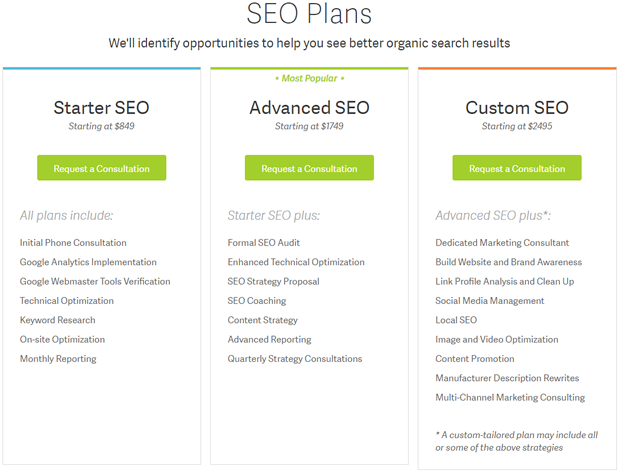Request a Consultation for Starter SEO

(x=102, y=168)
